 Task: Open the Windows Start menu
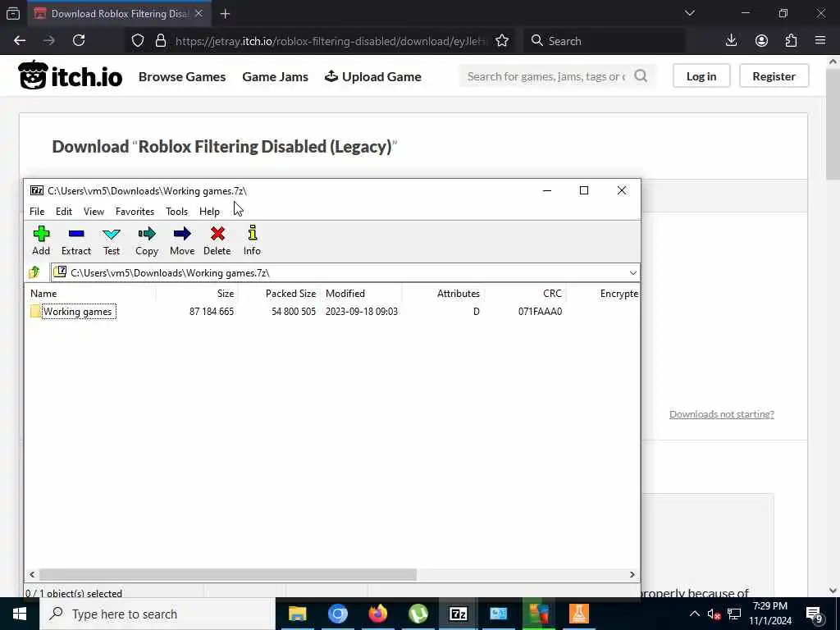click(20, 614)
